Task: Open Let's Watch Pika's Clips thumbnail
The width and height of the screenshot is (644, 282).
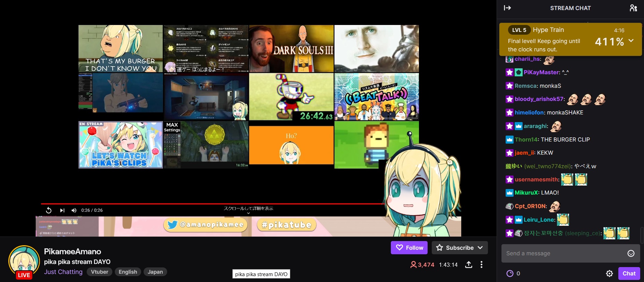Action: 121,145
